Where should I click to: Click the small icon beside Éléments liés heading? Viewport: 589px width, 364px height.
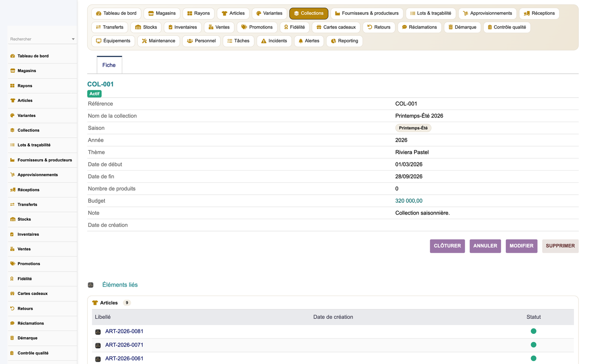(x=90, y=285)
